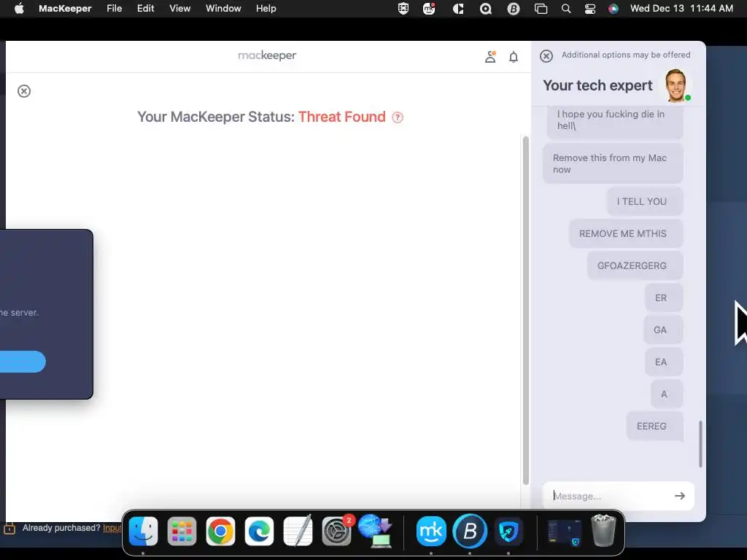Open Launchpad from the Dock

[182, 531]
